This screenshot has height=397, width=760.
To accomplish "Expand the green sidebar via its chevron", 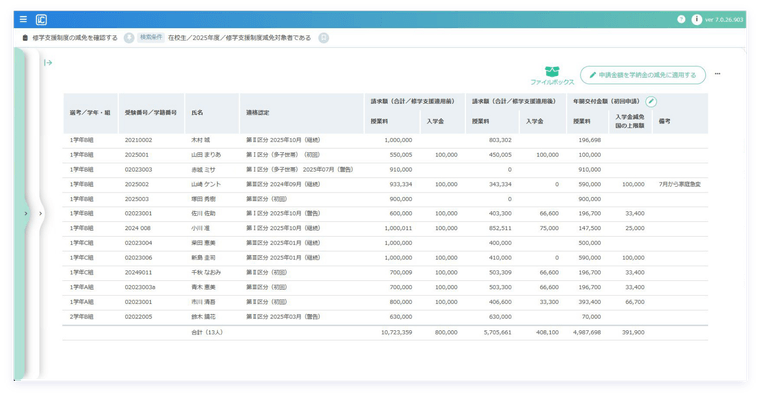I will [x=26, y=213].
